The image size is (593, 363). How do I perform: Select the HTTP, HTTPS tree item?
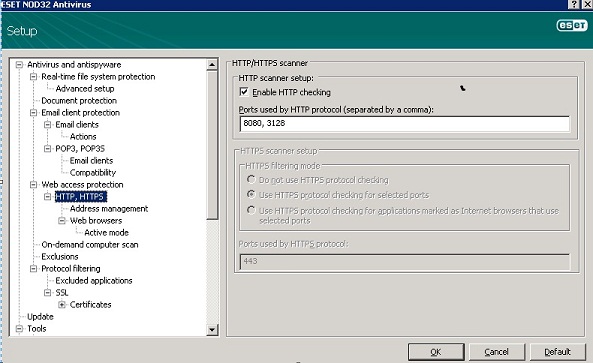(81, 197)
